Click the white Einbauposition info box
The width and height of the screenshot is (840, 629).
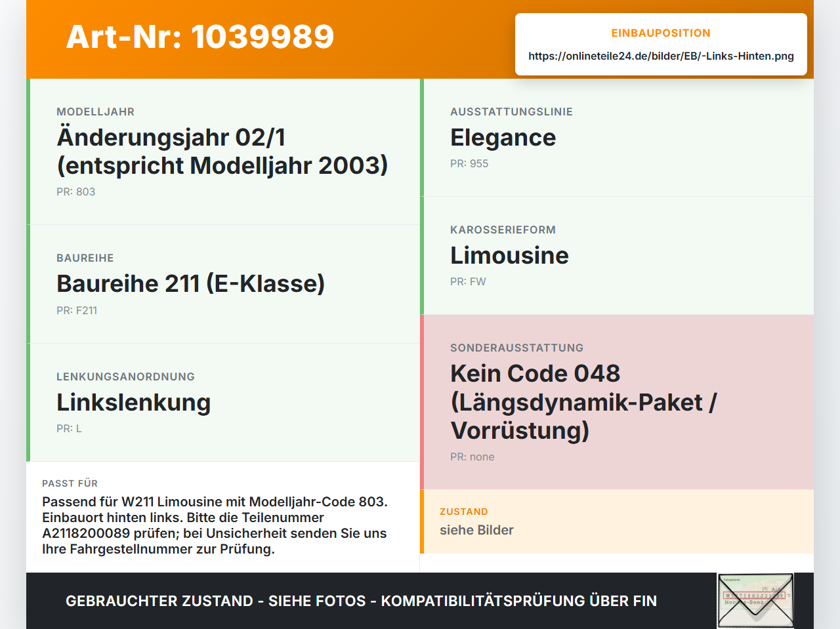coord(661,44)
